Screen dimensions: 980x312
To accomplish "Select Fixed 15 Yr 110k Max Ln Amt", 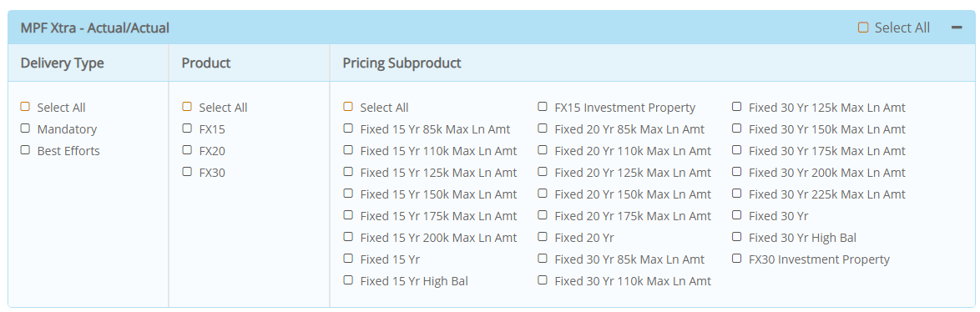I will coord(348,150).
